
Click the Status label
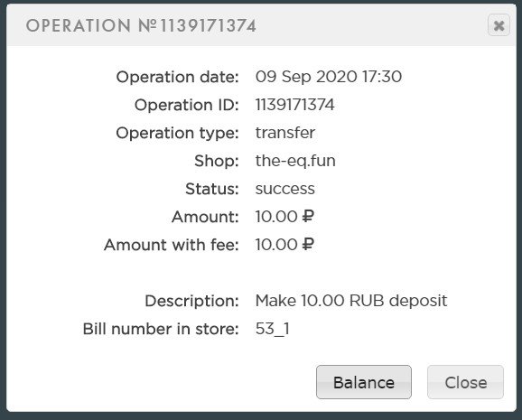[212, 189]
